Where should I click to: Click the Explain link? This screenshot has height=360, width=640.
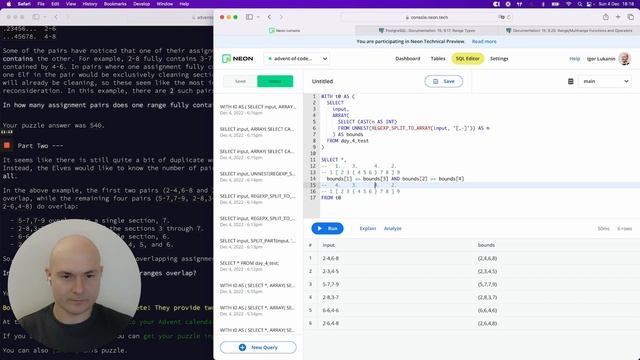pos(367,229)
